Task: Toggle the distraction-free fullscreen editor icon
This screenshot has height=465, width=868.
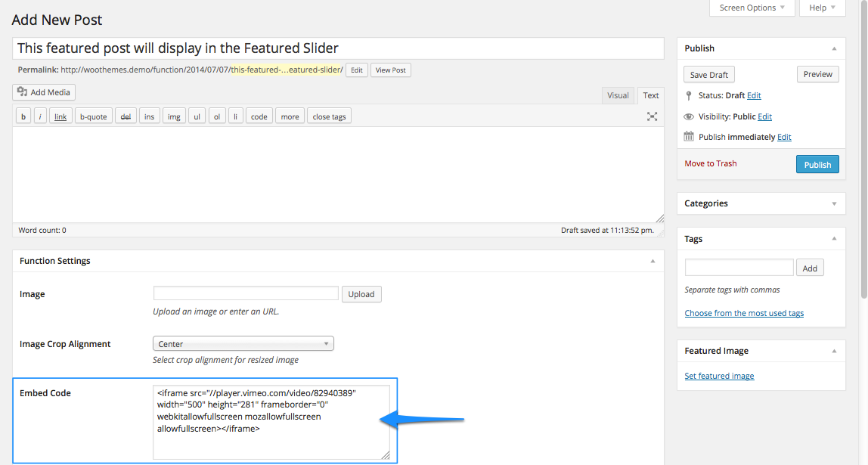Action: (x=652, y=116)
